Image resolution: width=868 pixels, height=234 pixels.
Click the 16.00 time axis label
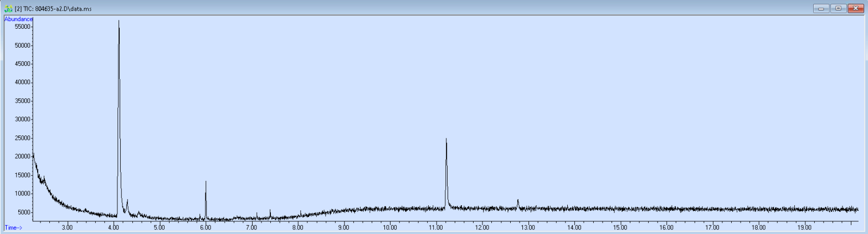(666, 227)
